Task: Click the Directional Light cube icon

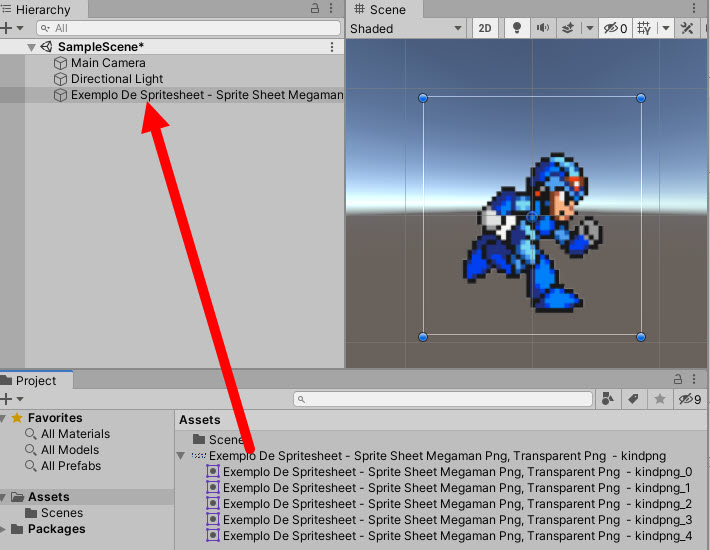Action: coord(60,79)
